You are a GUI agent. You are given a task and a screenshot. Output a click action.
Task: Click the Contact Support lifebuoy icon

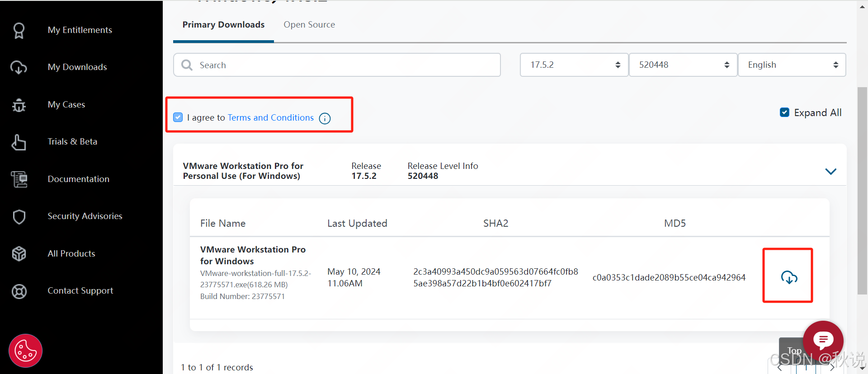[19, 291]
